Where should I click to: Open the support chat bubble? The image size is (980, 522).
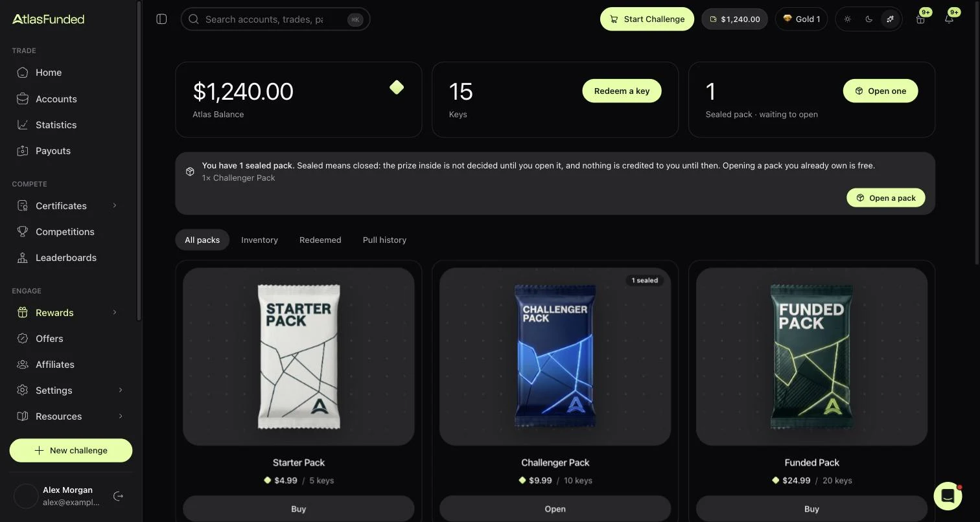point(948,496)
